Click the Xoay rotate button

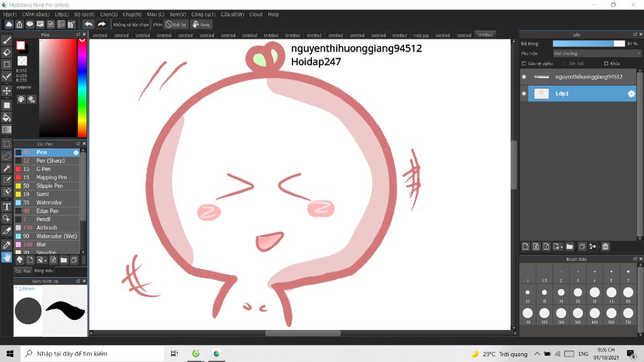click(201, 25)
